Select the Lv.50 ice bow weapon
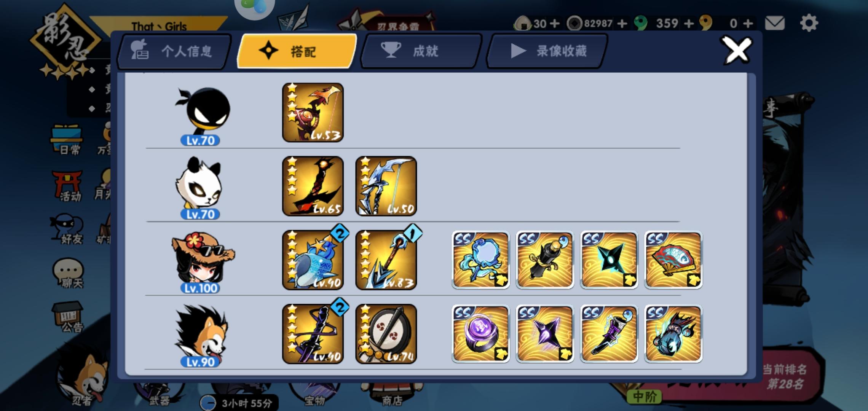 pos(386,186)
